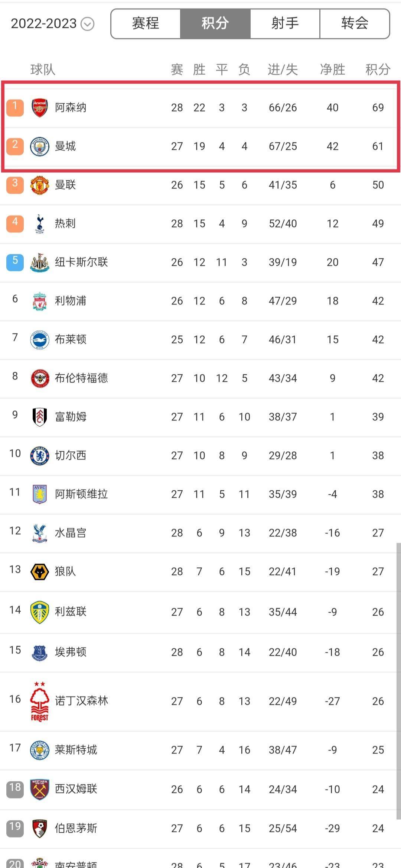Switch to the 转会 tab
Image resolution: width=401 pixels, height=868 pixels.
pyautogui.click(x=355, y=24)
